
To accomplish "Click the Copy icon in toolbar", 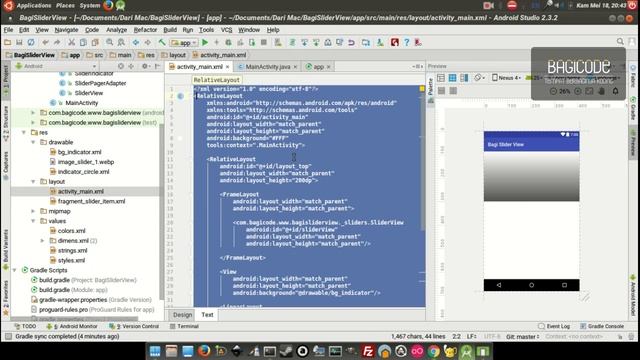I will click(83, 42).
